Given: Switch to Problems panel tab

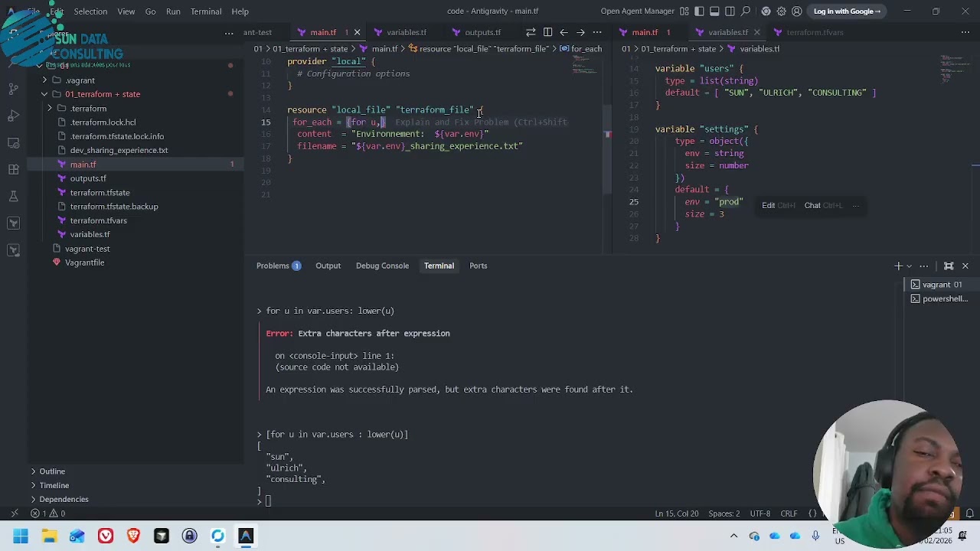Looking at the screenshot, I should [x=279, y=266].
